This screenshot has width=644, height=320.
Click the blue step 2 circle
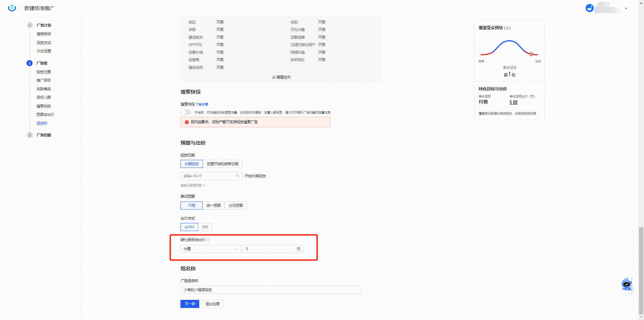(30, 63)
